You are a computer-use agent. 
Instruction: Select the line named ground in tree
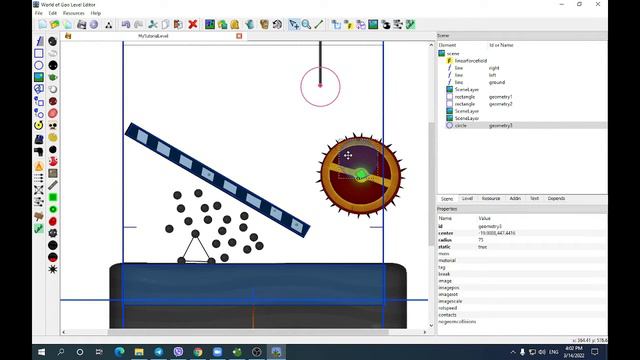point(497,82)
